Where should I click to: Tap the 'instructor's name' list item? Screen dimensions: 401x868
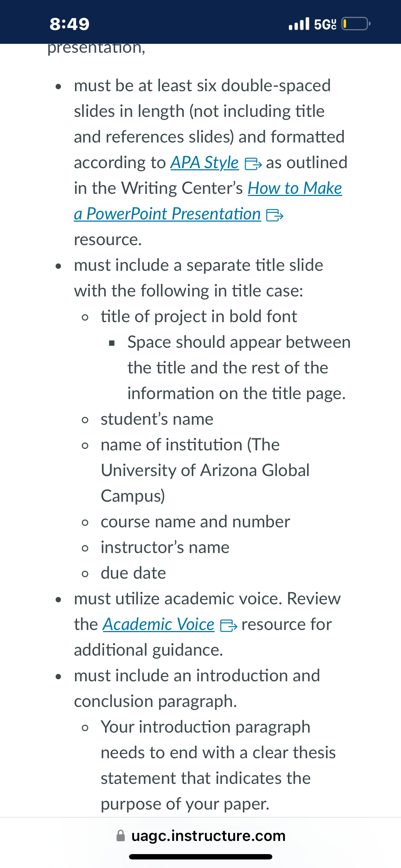(165, 547)
